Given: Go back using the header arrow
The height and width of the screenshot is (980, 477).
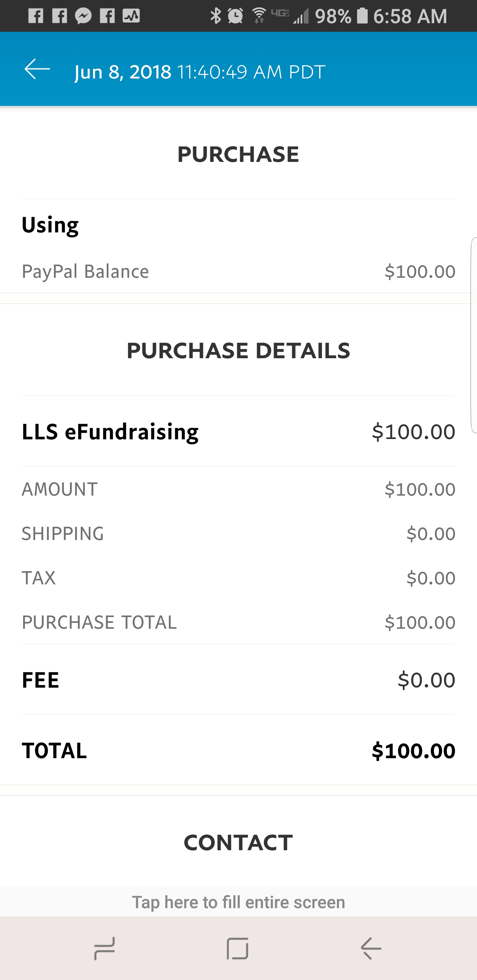Looking at the screenshot, I should click(37, 69).
